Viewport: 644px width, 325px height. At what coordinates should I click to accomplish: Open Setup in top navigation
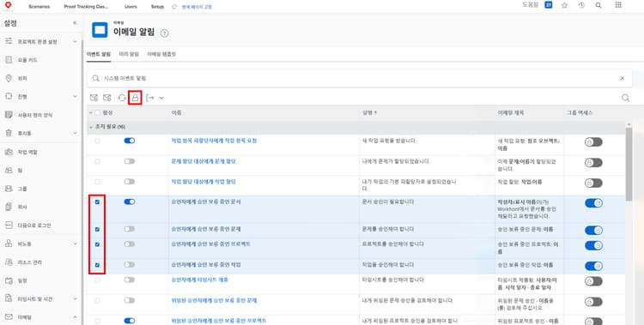click(x=157, y=7)
